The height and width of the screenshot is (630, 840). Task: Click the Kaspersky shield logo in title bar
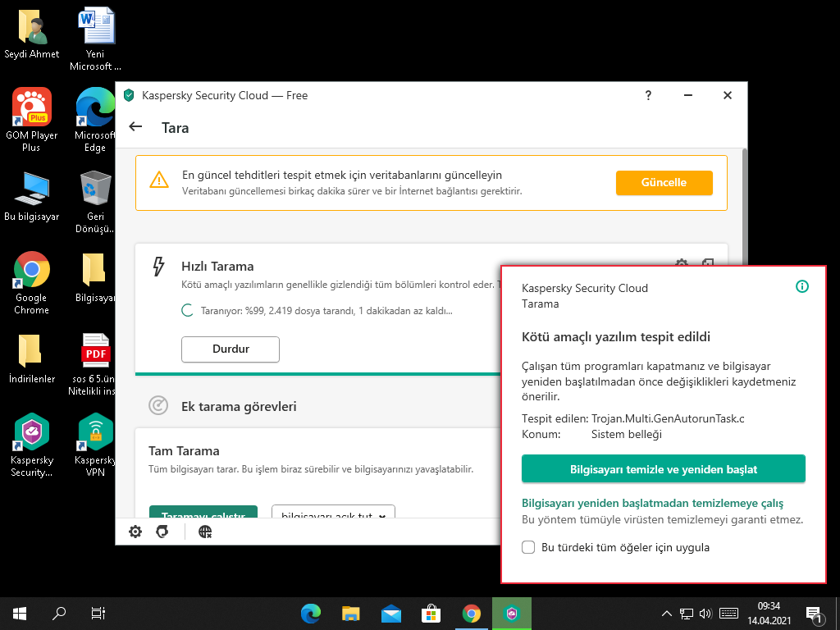click(x=129, y=95)
